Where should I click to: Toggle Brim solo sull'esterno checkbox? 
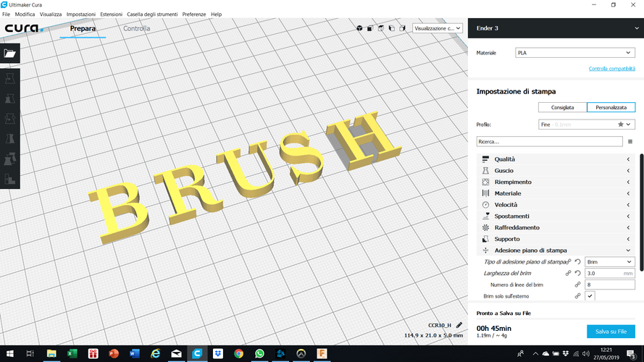click(590, 296)
